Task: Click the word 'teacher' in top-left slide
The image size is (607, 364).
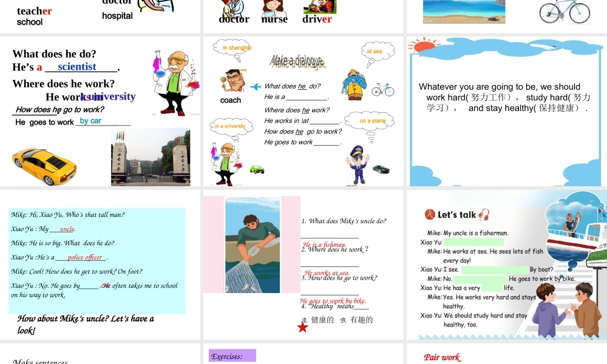Action: 35,11
